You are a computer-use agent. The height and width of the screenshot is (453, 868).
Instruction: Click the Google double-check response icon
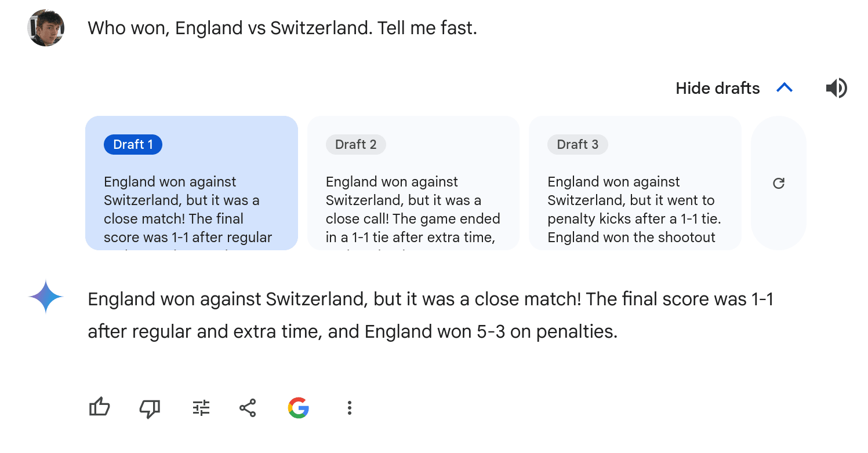click(298, 408)
